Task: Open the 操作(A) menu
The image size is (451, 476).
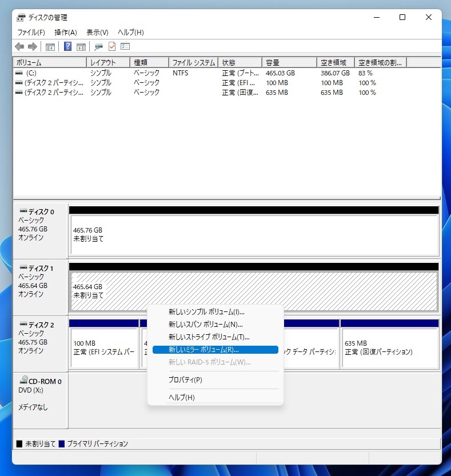Action: pyautogui.click(x=66, y=32)
